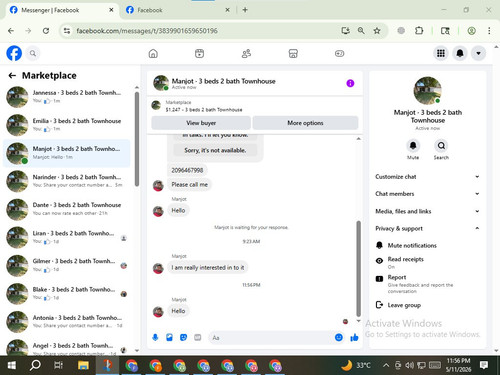This screenshot has height=375, width=500.
Task: Switch to the second Facebook tab
Action: click(178, 10)
